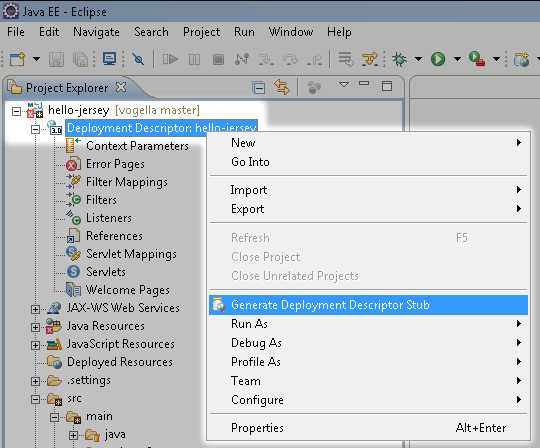Click the green Run button icon
This screenshot has height=448, width=540.
[438, 59]
